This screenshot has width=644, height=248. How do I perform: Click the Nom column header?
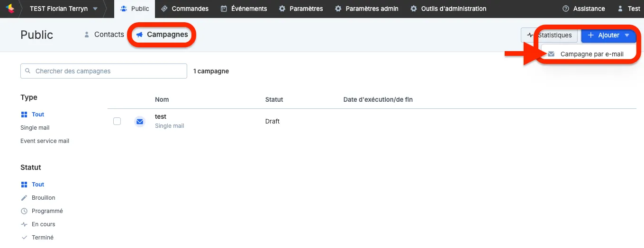(x=162, y=99)
